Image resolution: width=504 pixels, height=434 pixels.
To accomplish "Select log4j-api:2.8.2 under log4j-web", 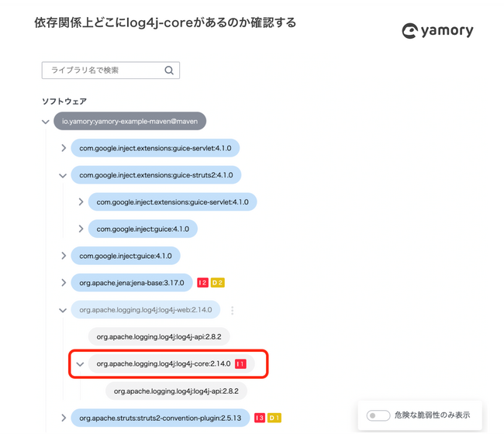I will tap(159, 336).
